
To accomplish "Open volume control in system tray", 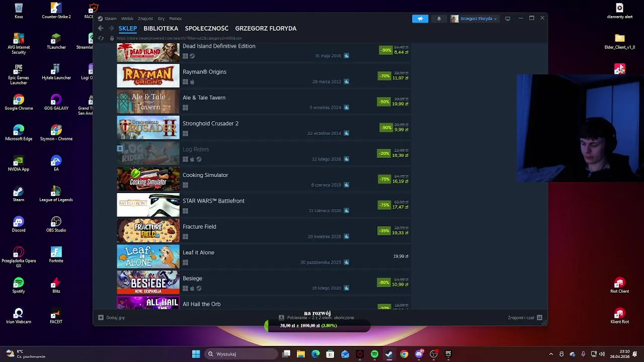I will click(x=602, y=354).
